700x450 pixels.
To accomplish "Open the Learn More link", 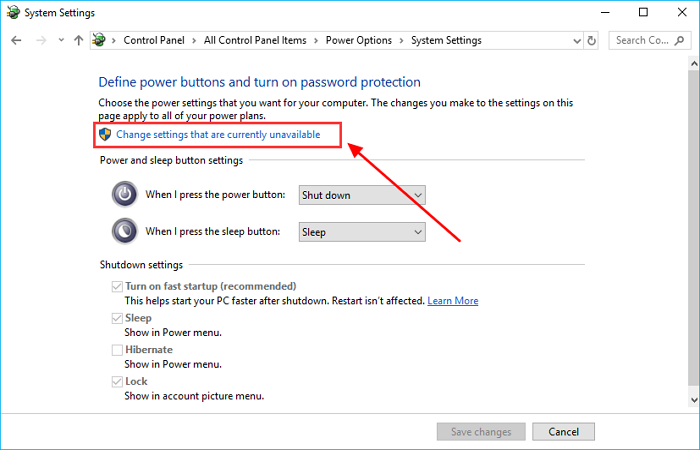I will point(452,301).
